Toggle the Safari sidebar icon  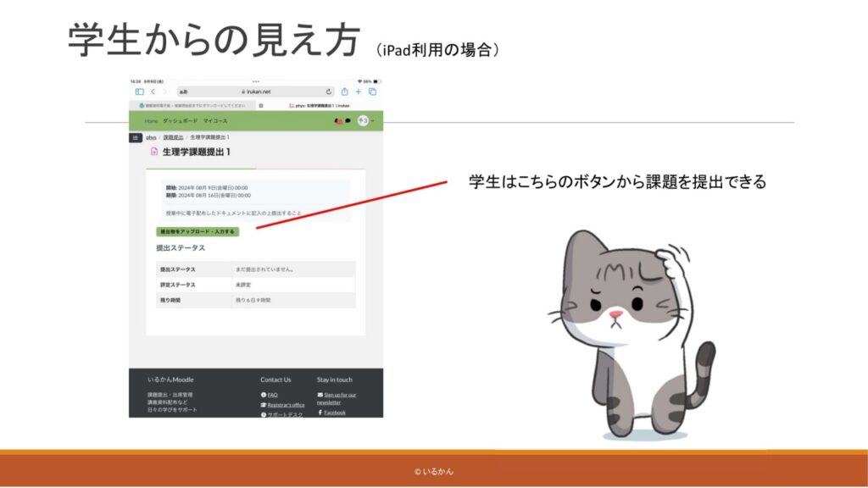pos(139,91)
